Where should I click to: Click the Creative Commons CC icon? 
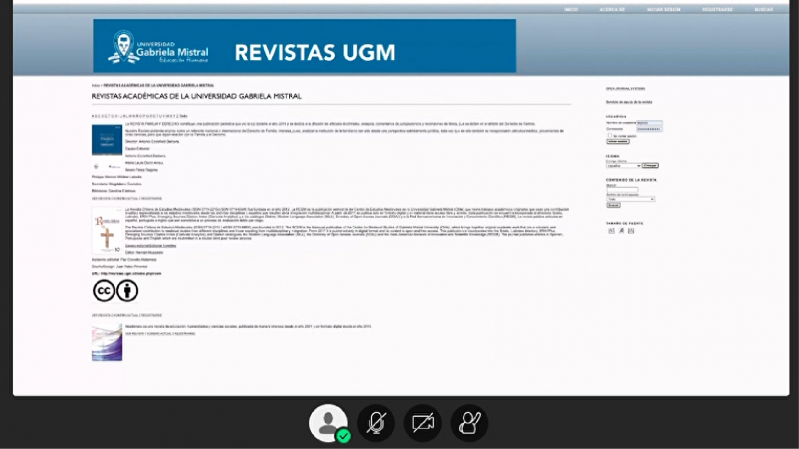pyautogui.click(x=104, y=290)
